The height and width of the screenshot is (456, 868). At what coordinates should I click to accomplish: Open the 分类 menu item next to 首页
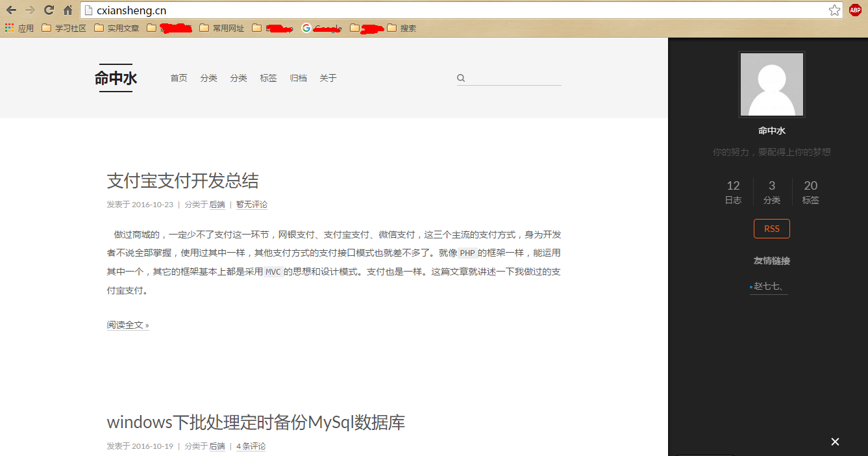[208, 78]
